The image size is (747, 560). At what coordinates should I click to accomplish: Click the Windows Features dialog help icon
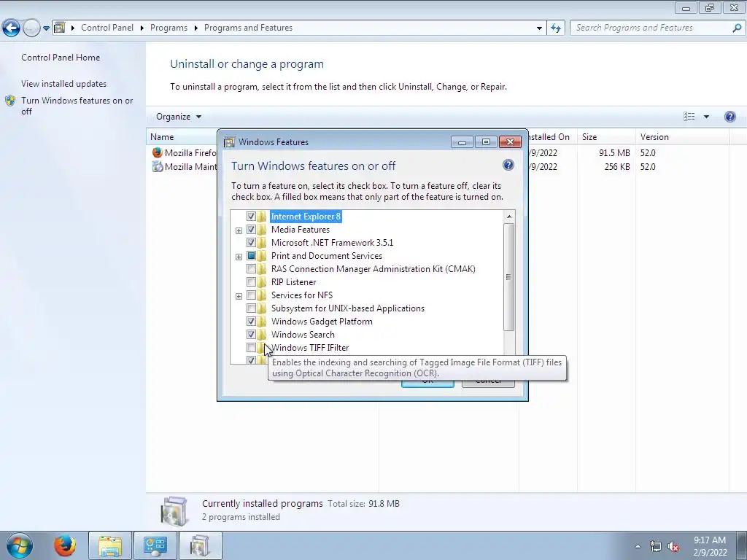point(508,165)
